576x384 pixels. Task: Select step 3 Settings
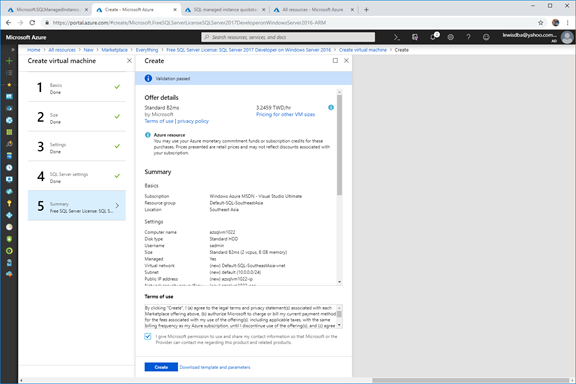pos(77,147)
